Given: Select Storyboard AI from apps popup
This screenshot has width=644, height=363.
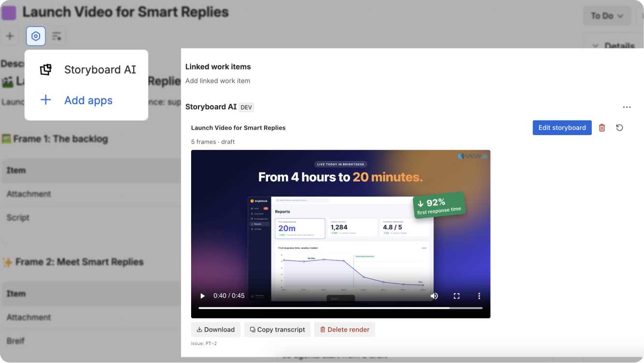Looking at the screenshot, I should (87, 70).
